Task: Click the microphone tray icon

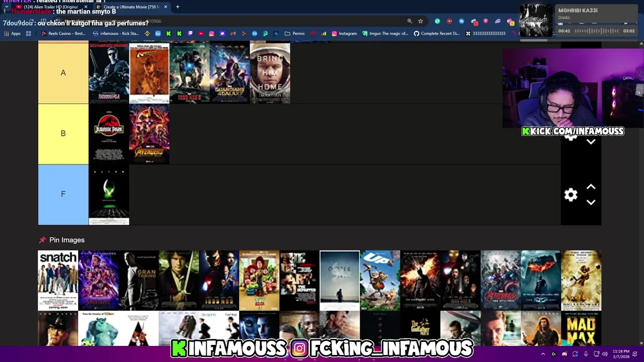Action: [x=586, y=354]
